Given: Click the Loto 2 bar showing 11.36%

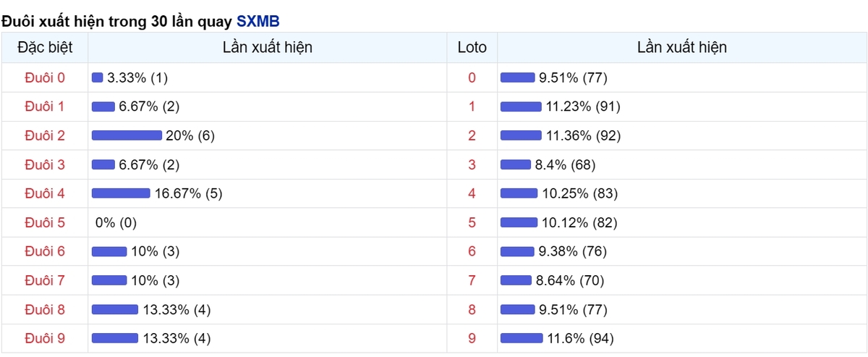Looking at the screenshot, I should click(521, 135).
